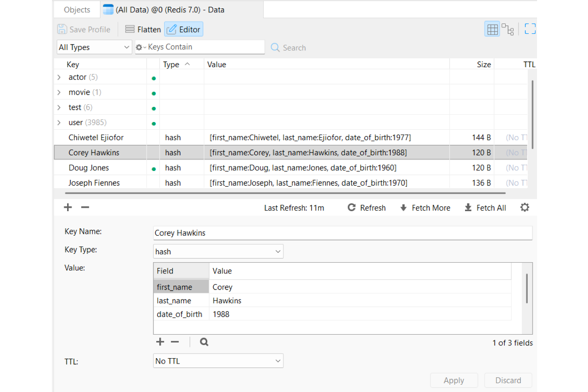Open the All Types dropdown
Viewport: 588px width, 392px height.
[x=95, y=47]
